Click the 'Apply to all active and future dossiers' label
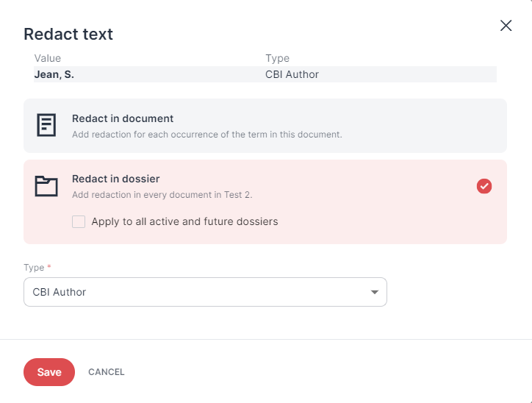The image size is (532, 403). (184, 221)
